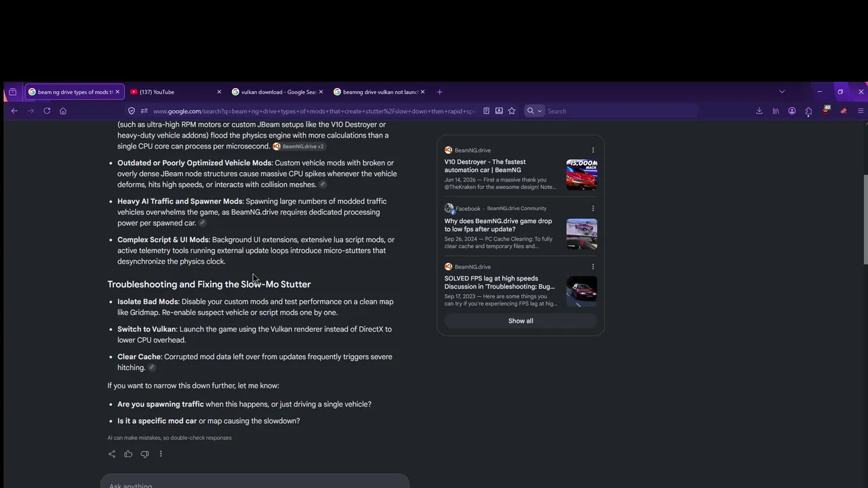Open the library bookshelf icon

point(776,111)
